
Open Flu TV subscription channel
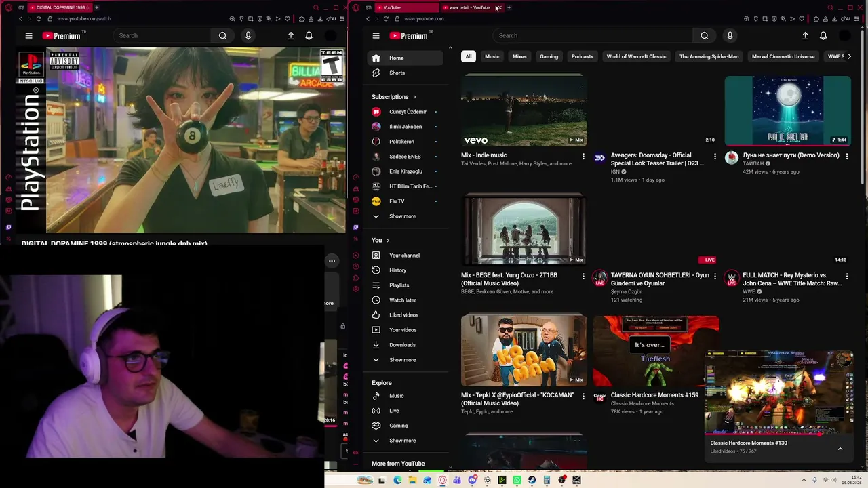pos(405,201)
